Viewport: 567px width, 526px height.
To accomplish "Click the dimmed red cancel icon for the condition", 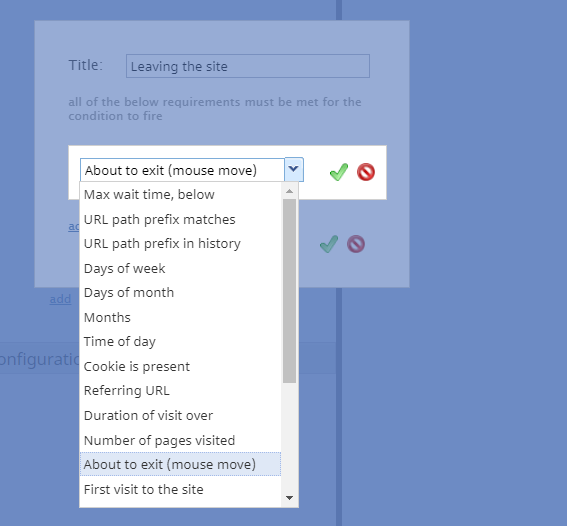I will (x=356, y=244).
